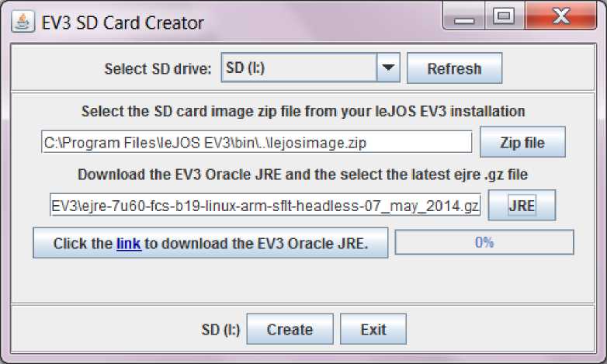
Task: Select the SD (I:) drive combo box
Action: 310,68
